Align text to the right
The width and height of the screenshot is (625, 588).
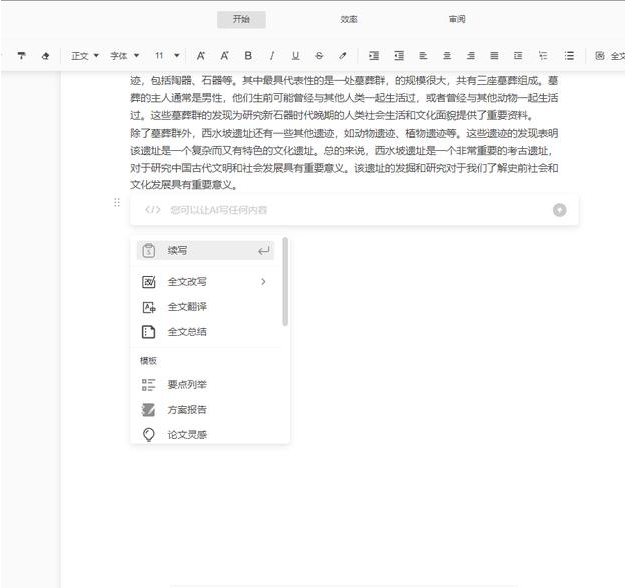471,56
